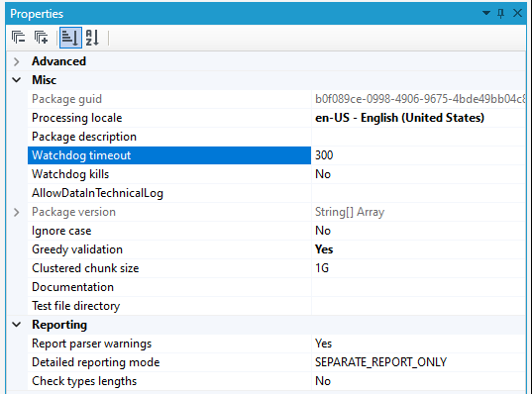Select the Ignore case property
The width and height of the screenshot is (532, 394).
[x=169, y=231]
